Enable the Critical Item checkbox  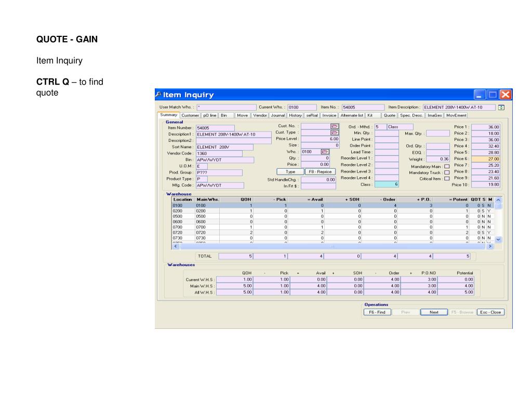[447, 179]
